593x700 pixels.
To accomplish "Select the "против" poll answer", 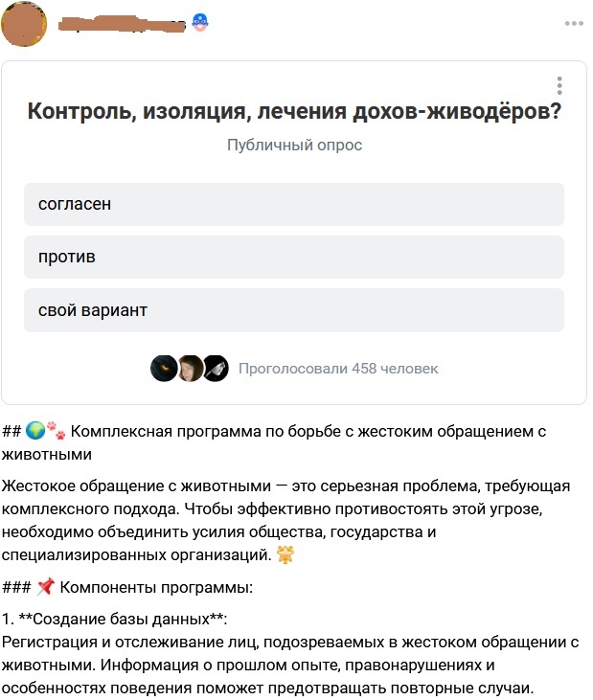I will (x=293, y=257).
